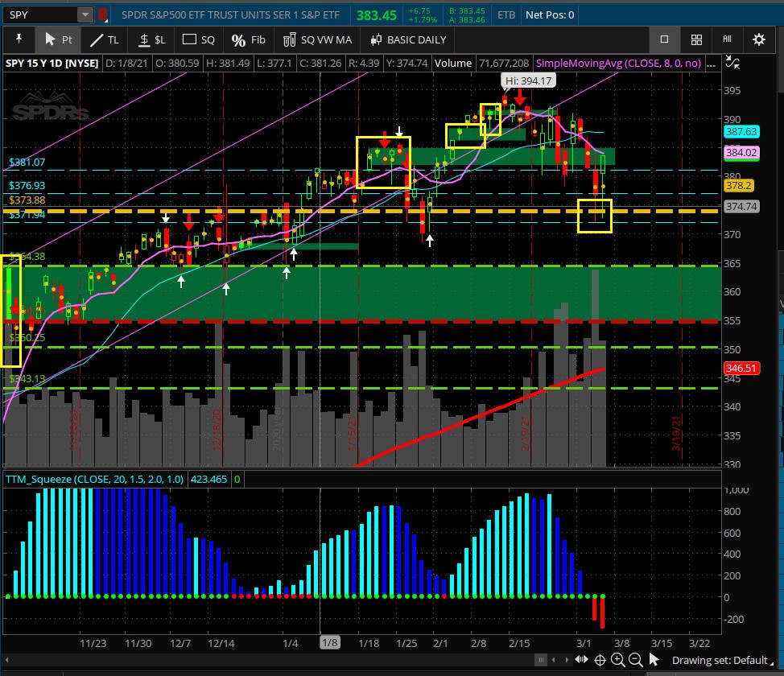The image size is (784, 676).
Task: Click the cyan 387.63 price bubble
Action: click(x=741, y=131)
